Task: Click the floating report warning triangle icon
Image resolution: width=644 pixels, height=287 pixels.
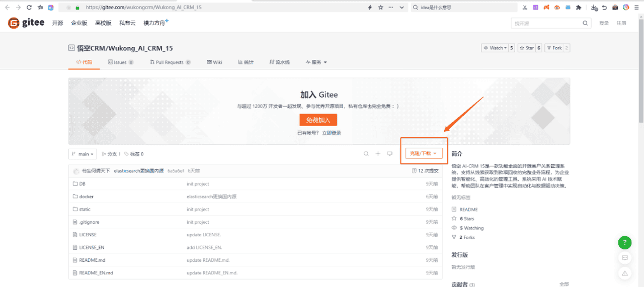Action: 624,273
